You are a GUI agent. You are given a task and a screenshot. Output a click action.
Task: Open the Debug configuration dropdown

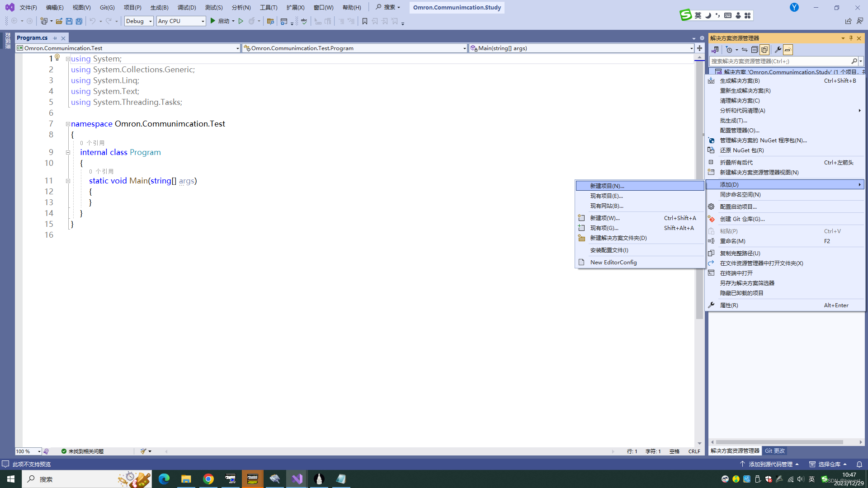pyautogui.click(x=150, y=21)
